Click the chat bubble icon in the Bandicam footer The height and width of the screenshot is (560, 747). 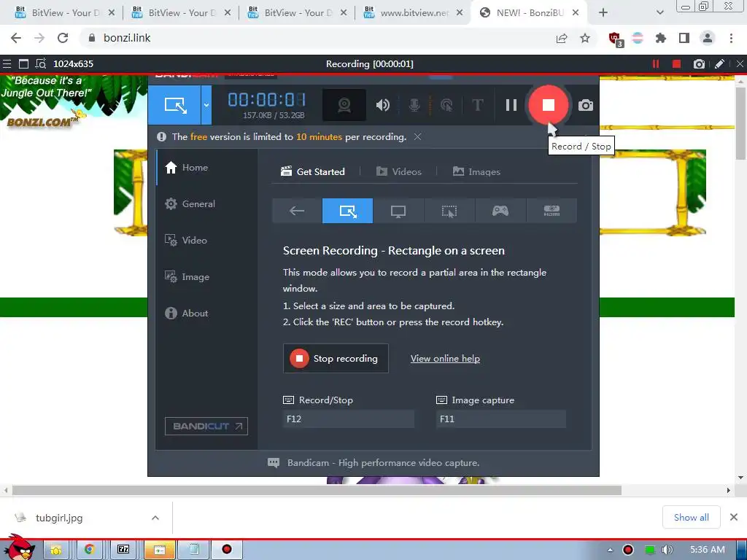click(274, 463)
